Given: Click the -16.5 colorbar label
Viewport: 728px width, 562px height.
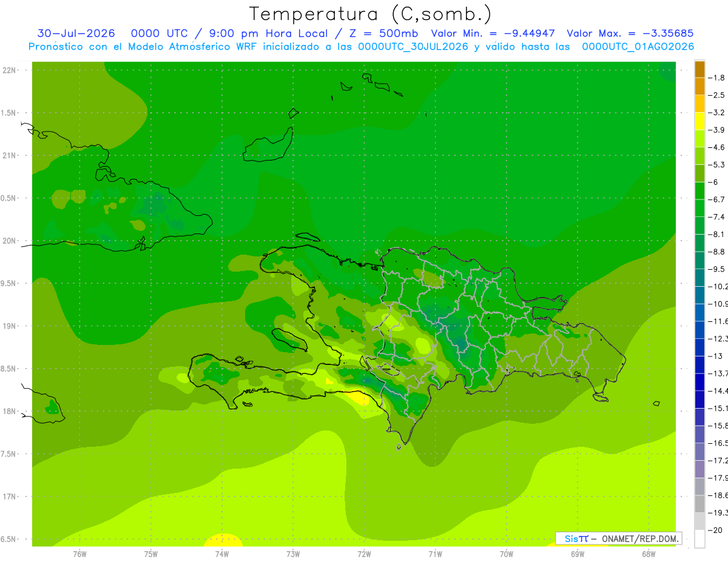Looking at the screenshot, I should point(718,443).
